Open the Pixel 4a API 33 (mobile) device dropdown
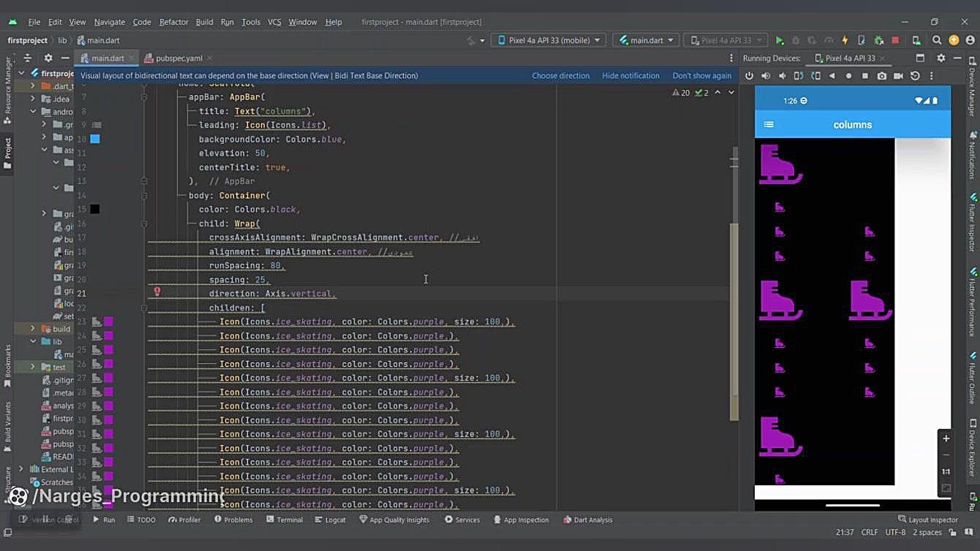Viewport: 980px width, 551px height. click(549, 40)
